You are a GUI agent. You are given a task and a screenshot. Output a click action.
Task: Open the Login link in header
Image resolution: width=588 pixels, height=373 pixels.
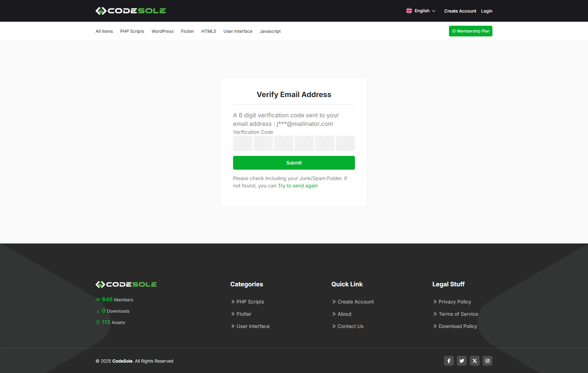pos(486,11)
